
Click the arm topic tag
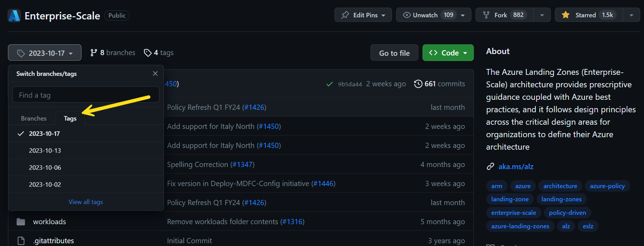click(497, 186)
